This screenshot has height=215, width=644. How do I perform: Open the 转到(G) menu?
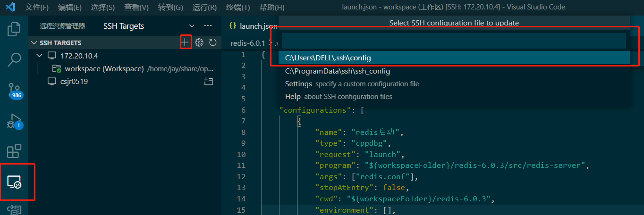pyautogui.click(x=171, y=7)
